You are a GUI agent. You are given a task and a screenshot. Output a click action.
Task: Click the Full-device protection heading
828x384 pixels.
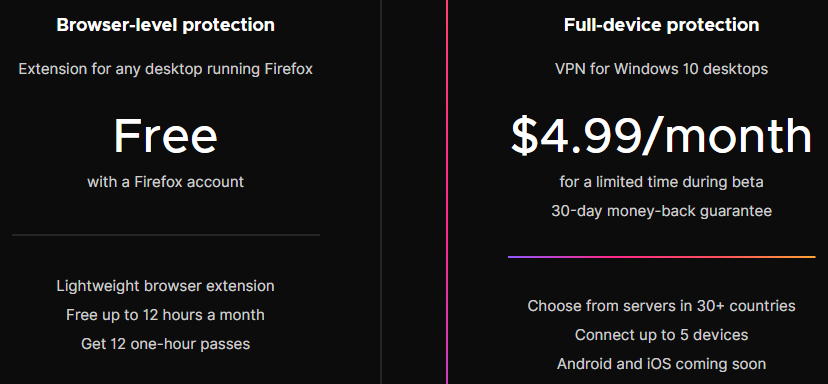pyautogui.click(x=662, y=25)
